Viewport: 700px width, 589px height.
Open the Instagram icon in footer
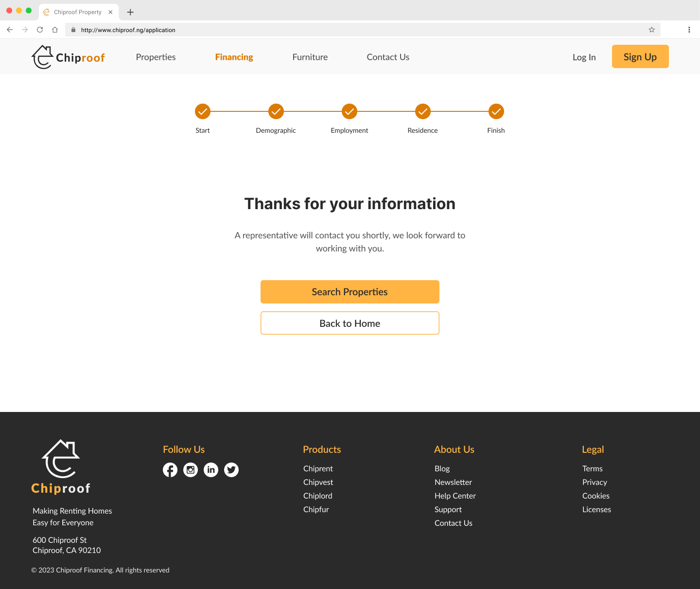click(x=191, y=470)
